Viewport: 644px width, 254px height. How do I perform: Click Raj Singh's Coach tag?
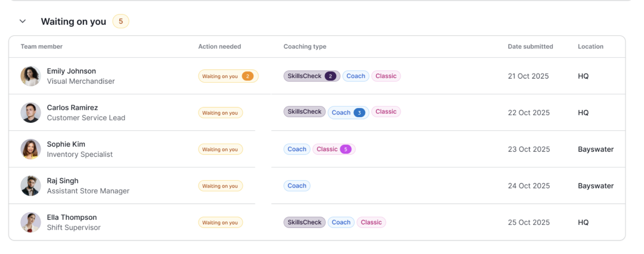pyautogui.click(x=297, y=186)
